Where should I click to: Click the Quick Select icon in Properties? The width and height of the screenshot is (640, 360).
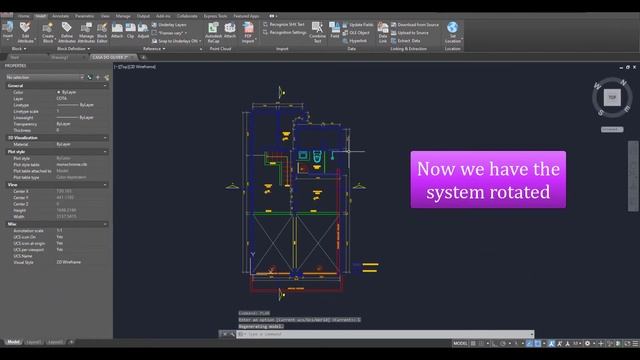point(107,77)
